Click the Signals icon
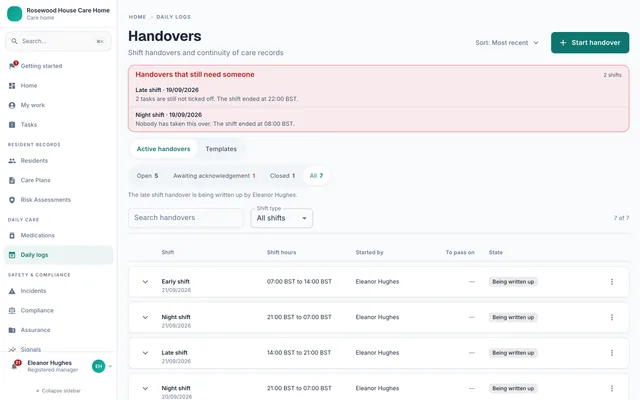The image size is (640, 400). click(12, 349)
